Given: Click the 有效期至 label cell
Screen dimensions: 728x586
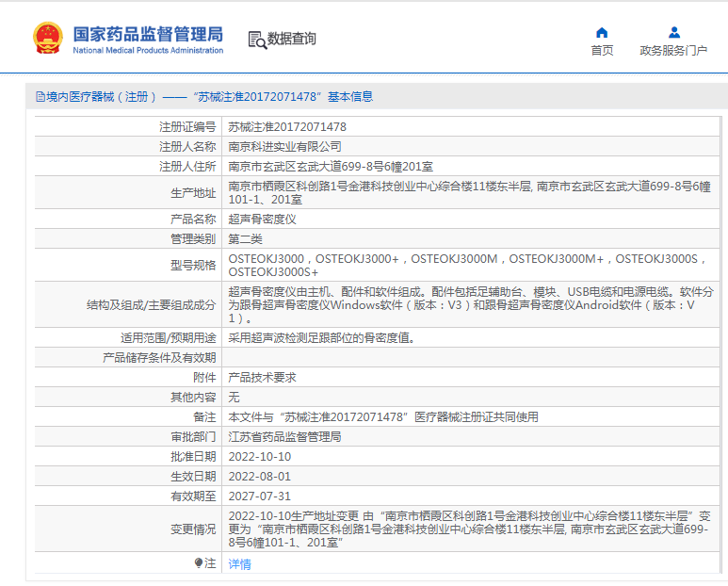Looking at the screenshot, I should tap(128, 496).
